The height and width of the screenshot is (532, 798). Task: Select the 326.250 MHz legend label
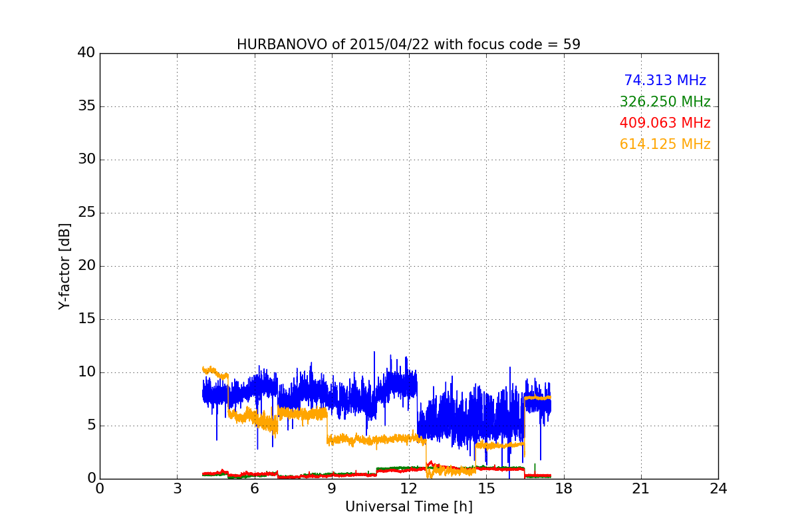665,102
